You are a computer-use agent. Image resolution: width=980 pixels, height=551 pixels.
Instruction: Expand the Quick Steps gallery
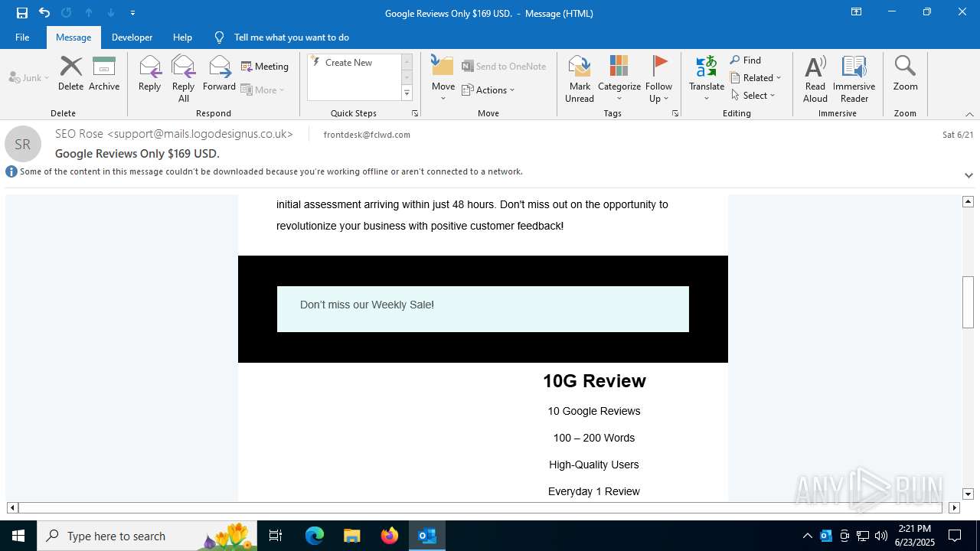tap(407, 93)
